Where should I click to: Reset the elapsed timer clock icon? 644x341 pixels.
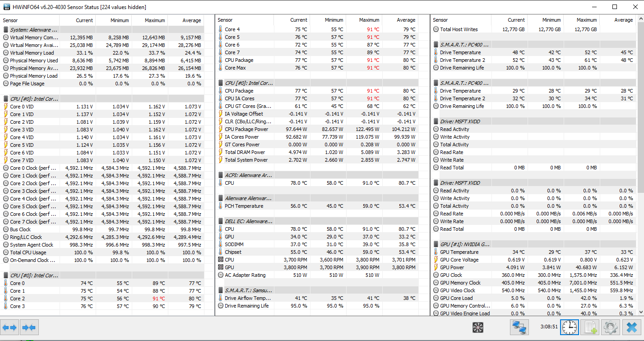pos(569,327)
